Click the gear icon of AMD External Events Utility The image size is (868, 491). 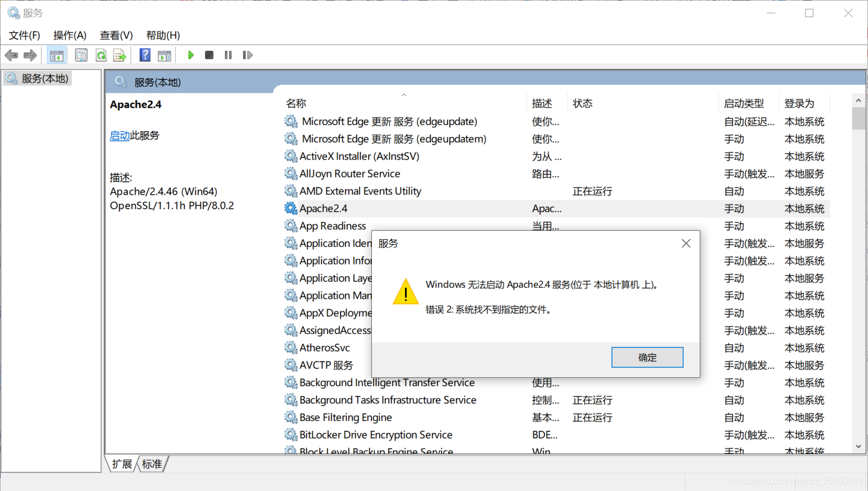[291, 191]
